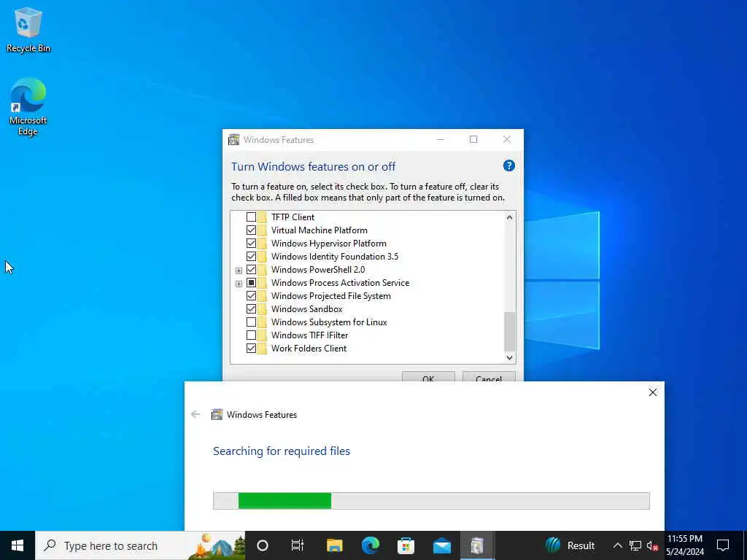Select the Windows Subsystem for Linux label

pyautogui.click(x=329, y=322)
